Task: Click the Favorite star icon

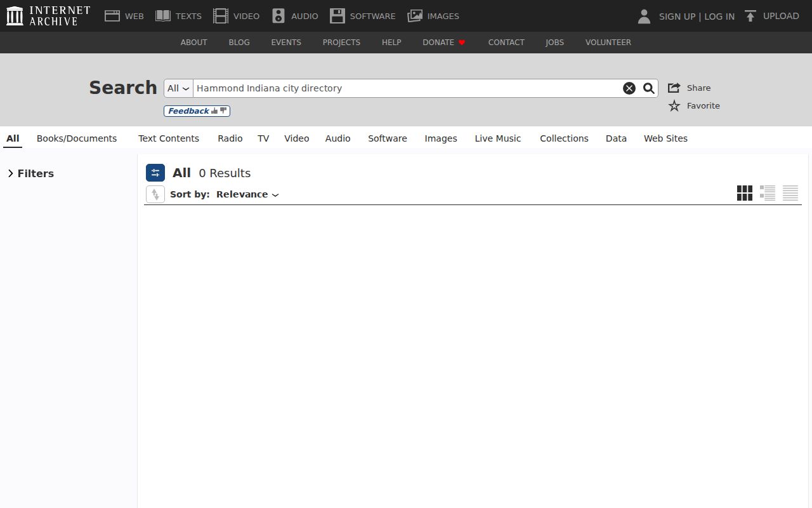Action: pyautogui.click(x=674, y=105)
